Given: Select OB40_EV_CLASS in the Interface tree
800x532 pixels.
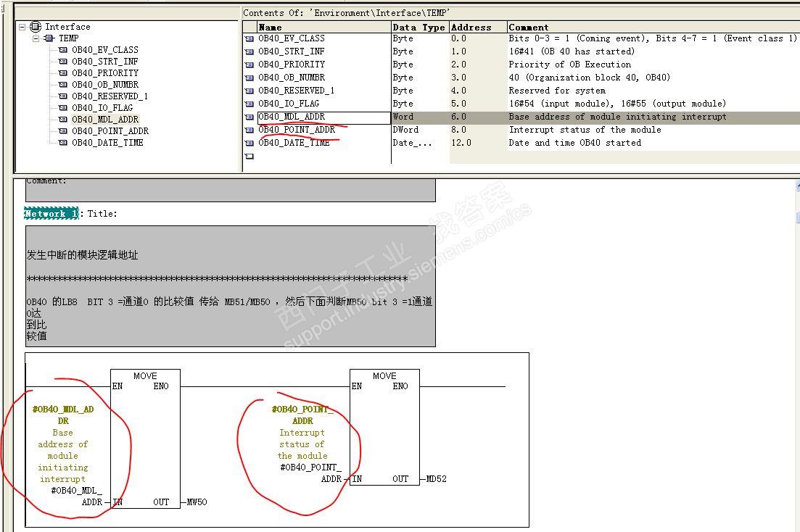Looking at the screenshot, I should click(x=105, y=50).
